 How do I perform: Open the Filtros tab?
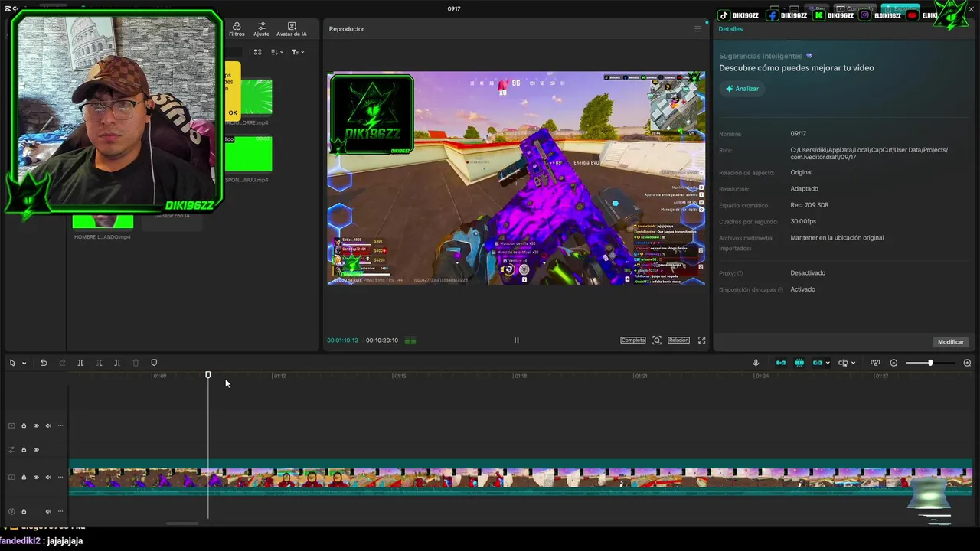pos(237,29)
